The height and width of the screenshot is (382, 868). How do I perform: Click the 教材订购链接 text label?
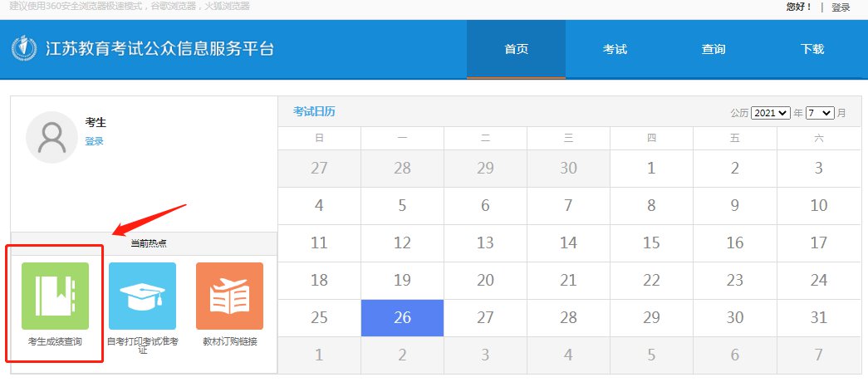coord(229,341)
